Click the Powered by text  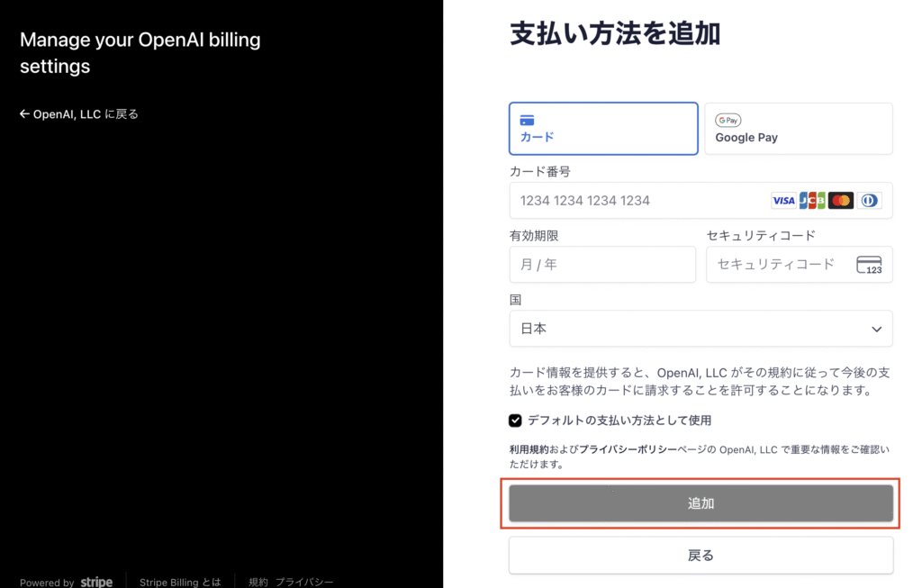pyautogui.click(x=47, y=583)
